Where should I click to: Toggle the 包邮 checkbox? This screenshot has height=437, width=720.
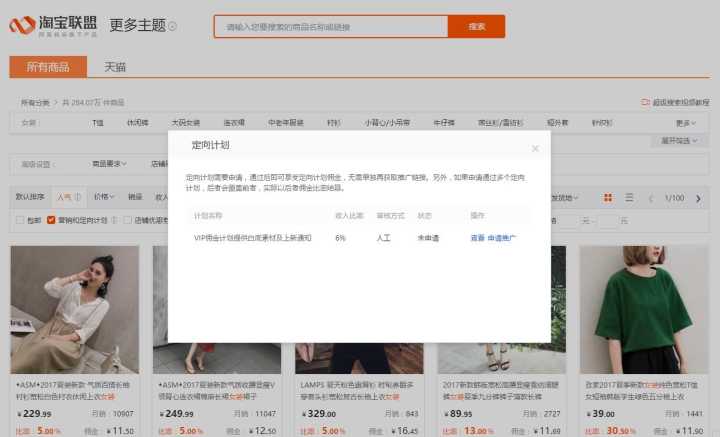pos(20,220)
